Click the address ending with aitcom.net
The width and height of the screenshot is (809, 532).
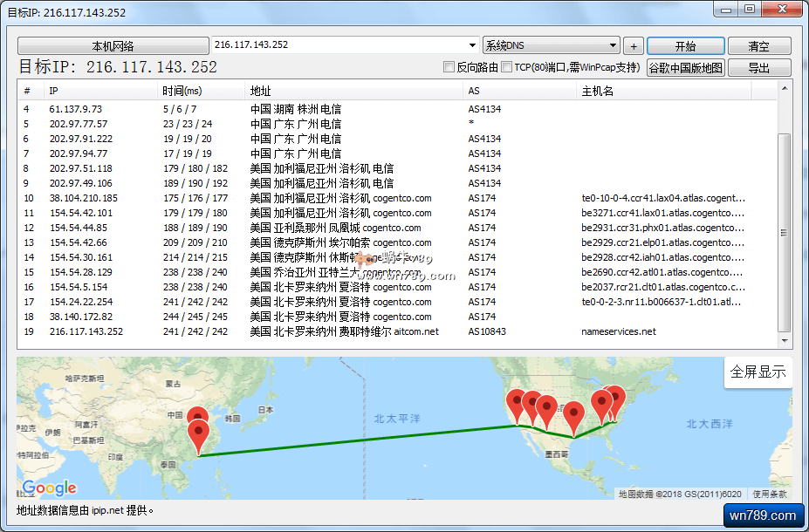tap(344, 332)
